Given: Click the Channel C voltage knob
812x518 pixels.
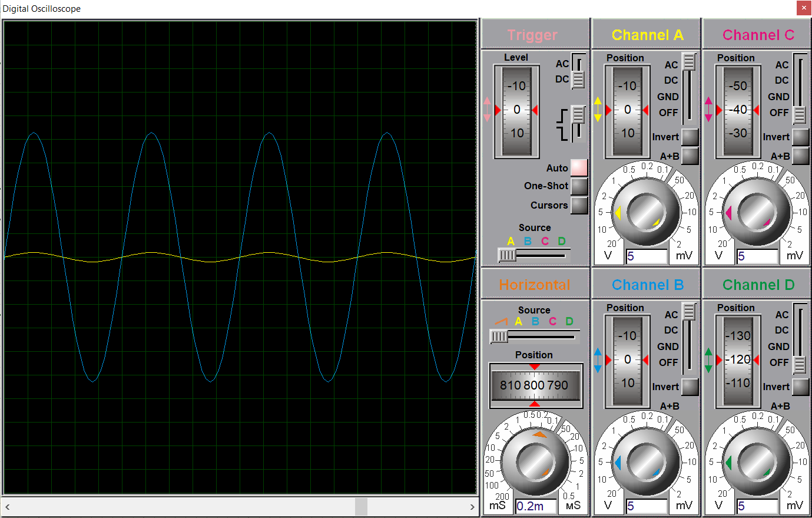Looking at the screenshot, I should (757, 212).
